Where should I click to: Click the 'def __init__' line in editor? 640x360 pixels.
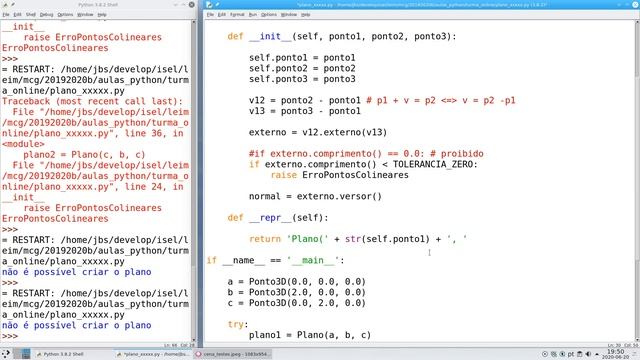coord(342,36)
